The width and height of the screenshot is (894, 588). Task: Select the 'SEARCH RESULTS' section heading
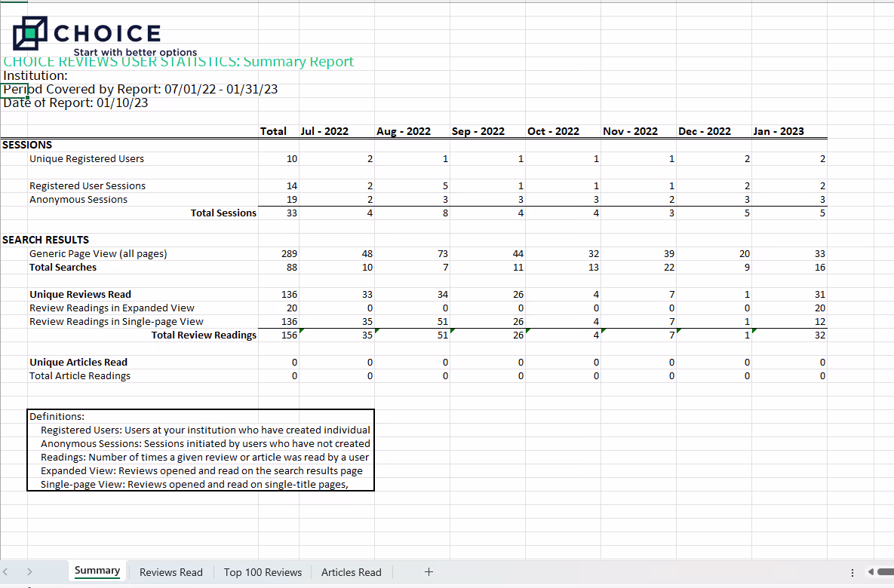pos(45,240)
